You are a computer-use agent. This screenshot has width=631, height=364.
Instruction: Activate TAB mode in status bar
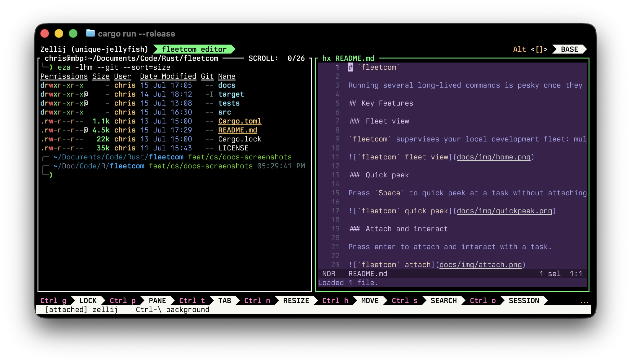coord(225,301)
